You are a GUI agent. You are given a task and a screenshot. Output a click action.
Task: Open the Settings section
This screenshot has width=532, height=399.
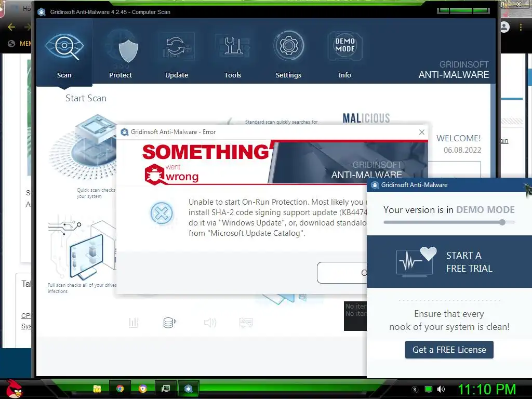pos(288,54)
